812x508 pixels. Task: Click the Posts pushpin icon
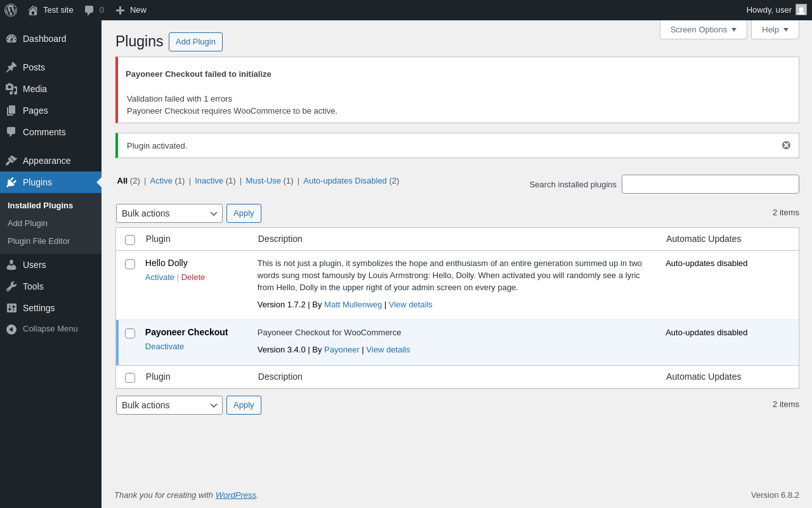coord(11,67)
